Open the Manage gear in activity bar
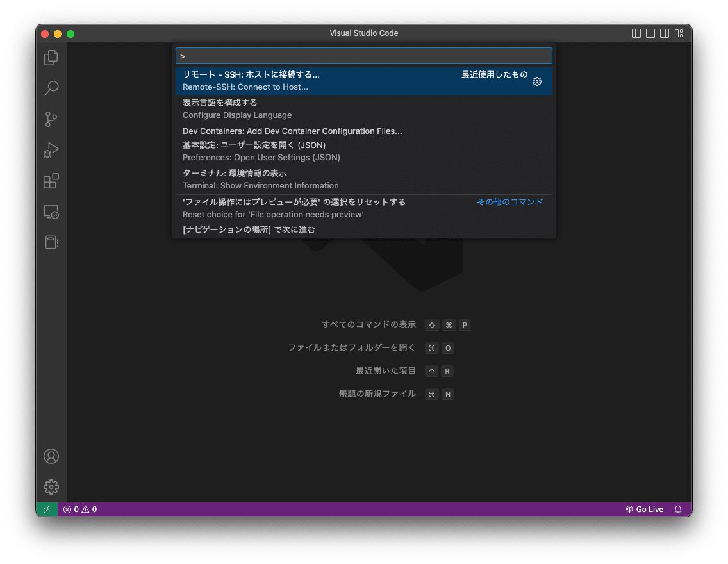Viewport: 728px width, 564px height. click(x=51, y=487)
